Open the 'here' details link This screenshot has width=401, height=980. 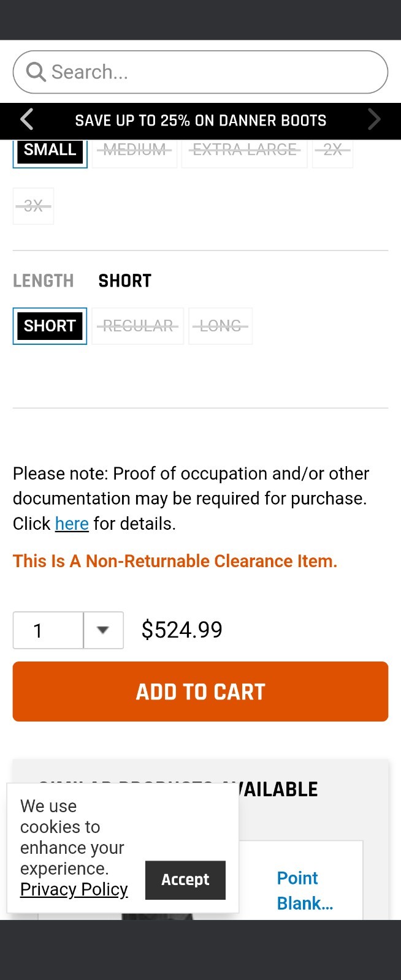(72, 524)
